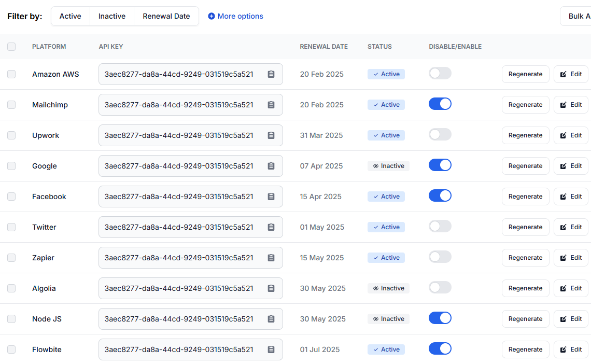Disable the Mailchimp API key toggle
This screenshot has width=591, height=364.
440,104
